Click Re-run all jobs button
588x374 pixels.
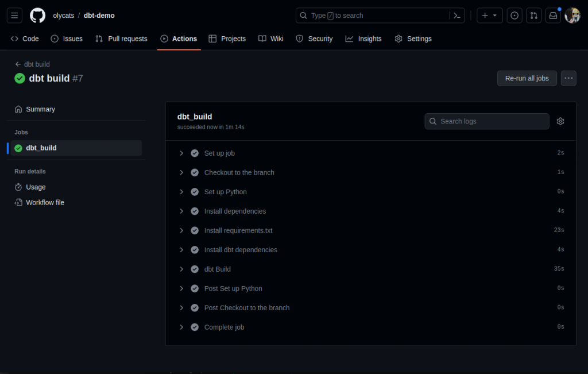click(527, 78)
